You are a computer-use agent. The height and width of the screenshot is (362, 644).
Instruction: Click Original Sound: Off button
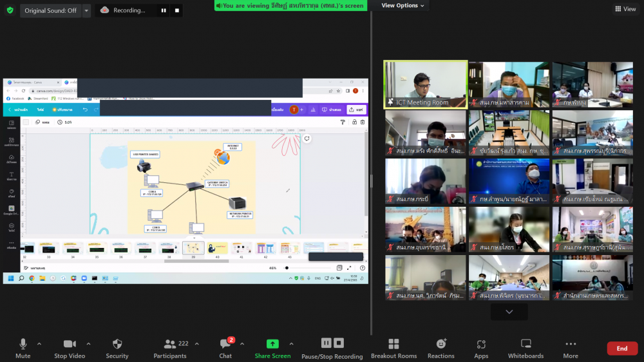(x=50, y=10)
